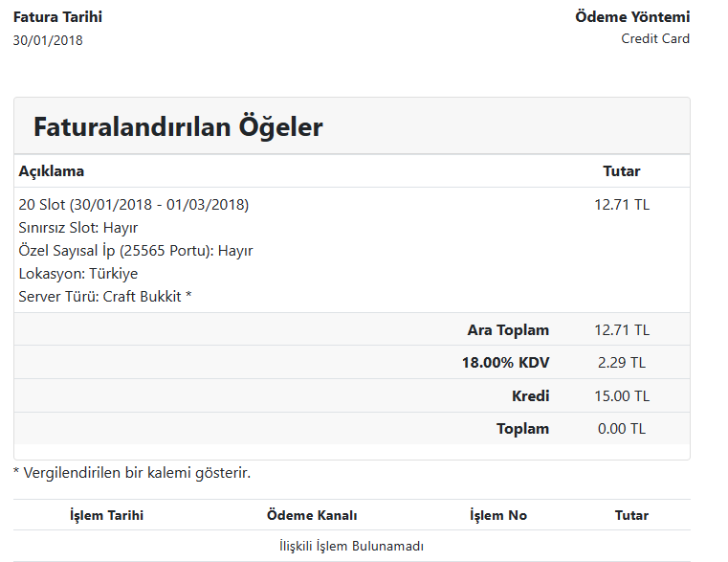728x562 pixels.
Task: Click the KDV value 2.29 TL
Action: (x=622, y=363)
